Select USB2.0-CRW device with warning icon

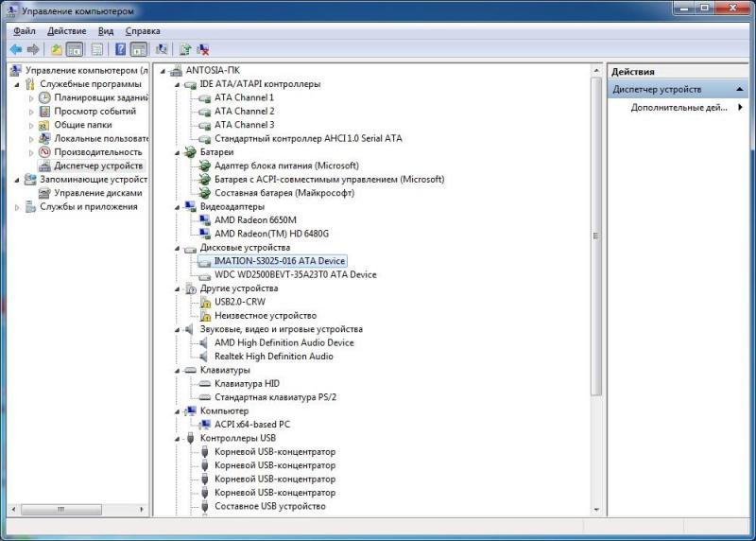pyautogui.click(x=239, y=302)
